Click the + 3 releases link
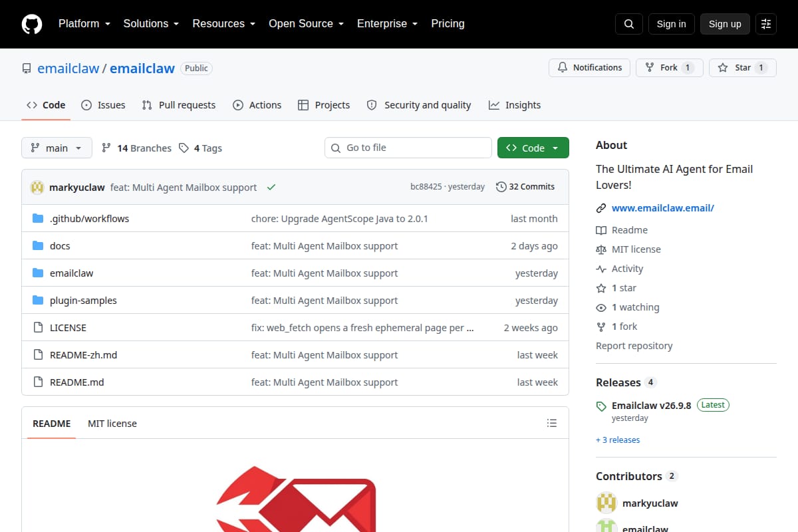This screenshot has height=532, width=798. tap(618, 440)
